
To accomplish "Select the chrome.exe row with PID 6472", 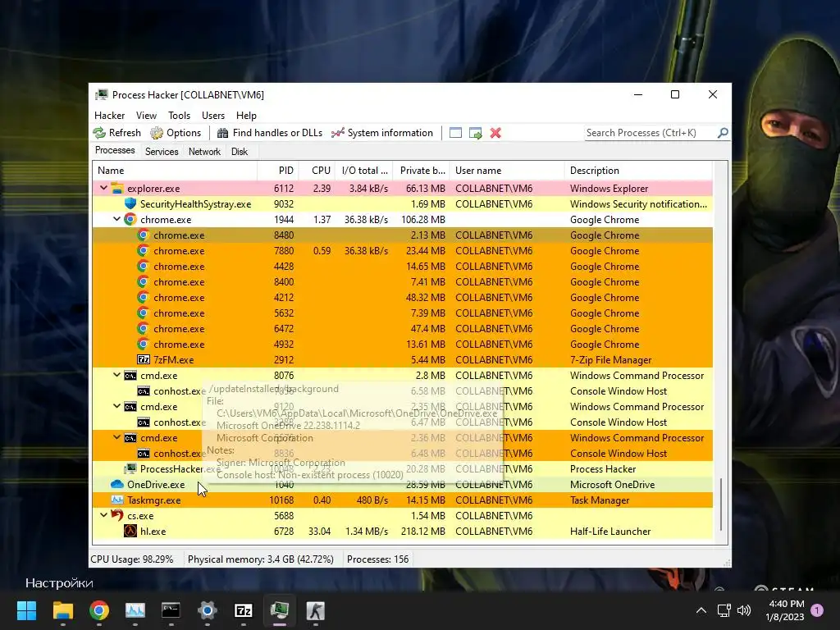I will pyautogui.click(x=402, y=328).
